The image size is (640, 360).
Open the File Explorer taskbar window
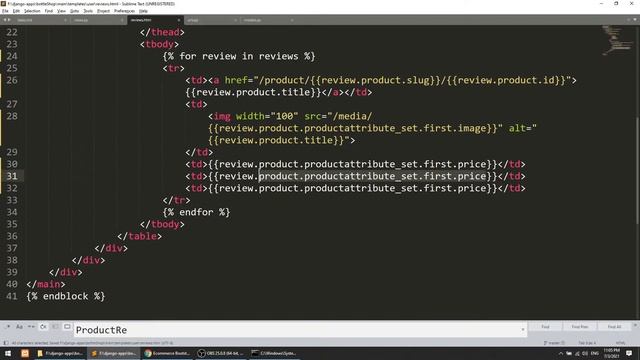click(60, 353)
